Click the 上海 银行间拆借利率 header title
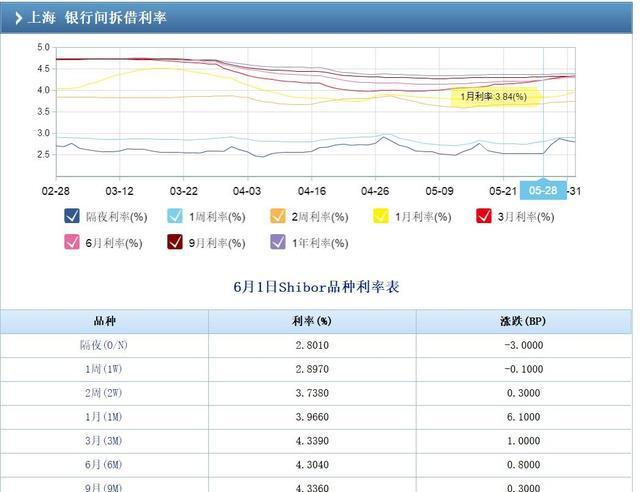The image size is (640, 492). click(x=97, y=18)
